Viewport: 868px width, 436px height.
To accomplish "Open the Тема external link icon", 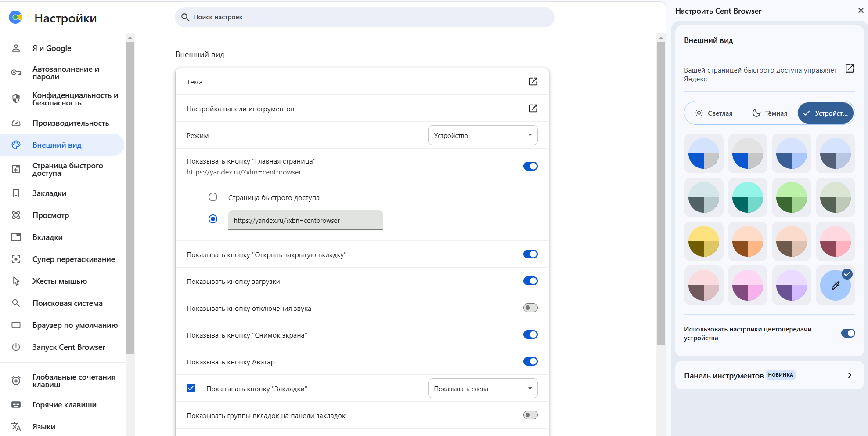I will click(533, 81).
